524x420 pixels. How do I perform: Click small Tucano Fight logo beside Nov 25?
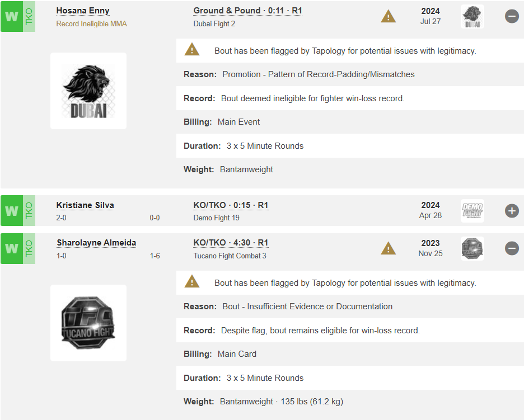[x=472, y=249]
